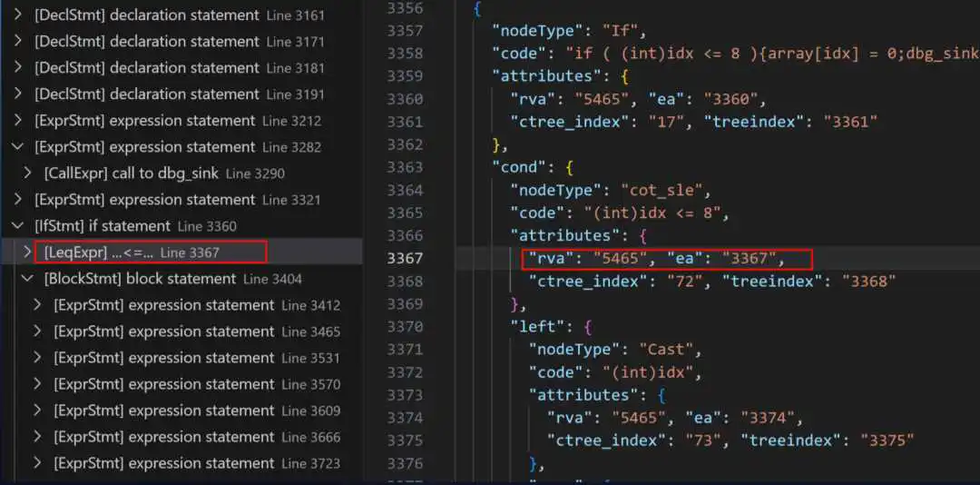The height and width of the screenshot is (485, 980).
Task: Collapse the BlockStmt block statement node
Action: [x=27, y=279]
